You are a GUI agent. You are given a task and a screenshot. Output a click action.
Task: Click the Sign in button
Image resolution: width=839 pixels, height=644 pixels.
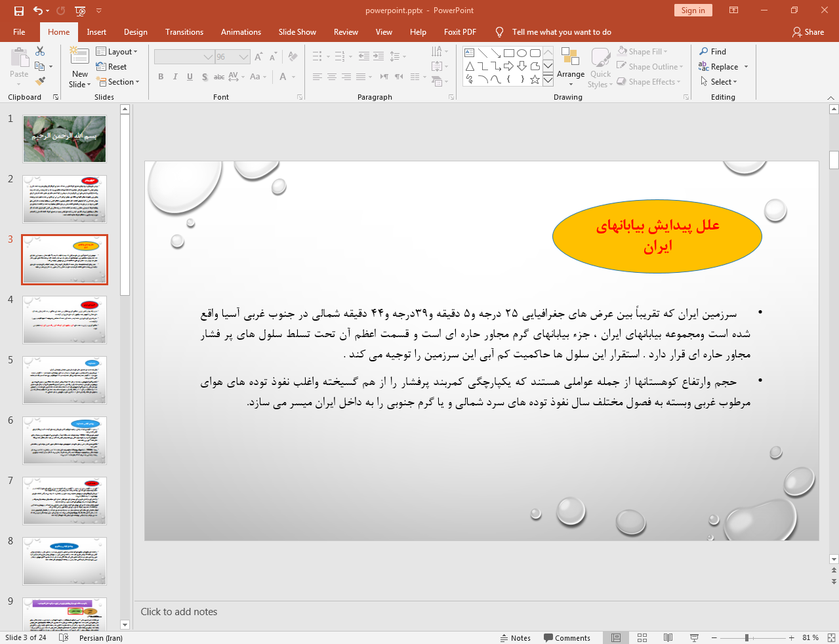point(693,10)
